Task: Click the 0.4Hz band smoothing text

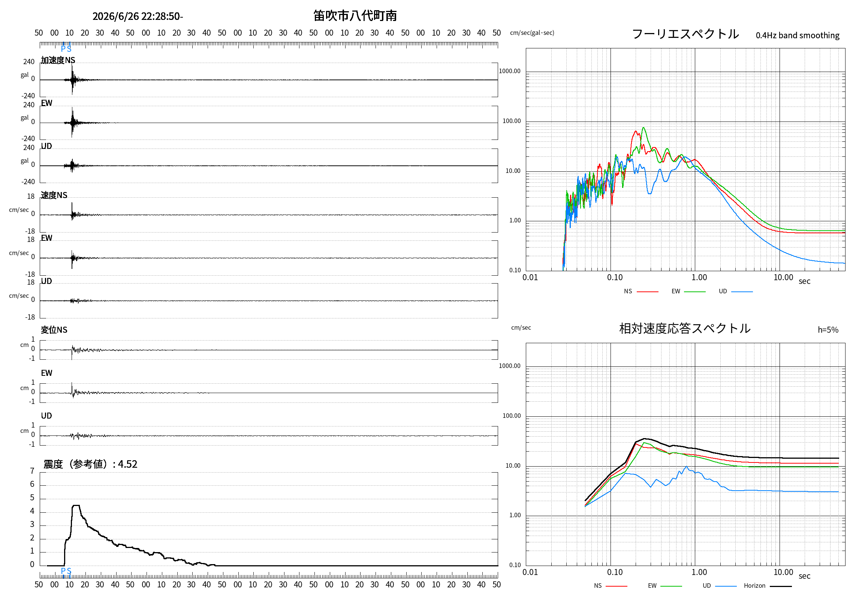Action: (797, 35)
